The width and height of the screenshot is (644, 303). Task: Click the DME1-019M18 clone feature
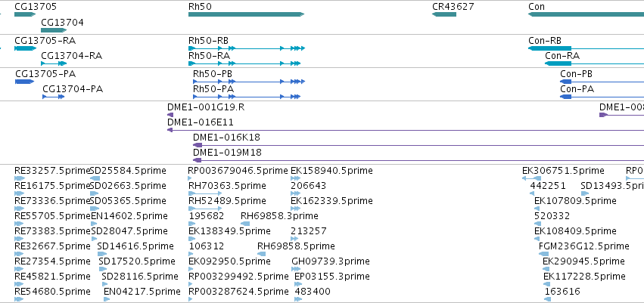[x=418, y=160]
